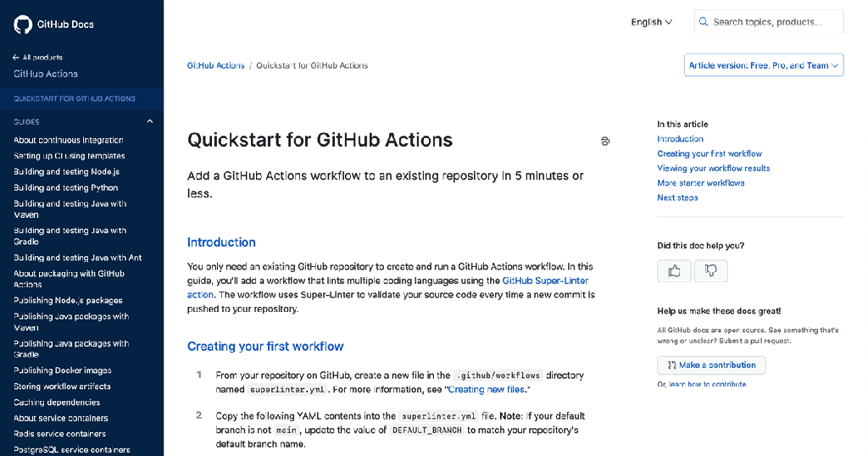Open Publishing Docker images guide
This screenshot has width=868, height=456.
tap(63, 370)
